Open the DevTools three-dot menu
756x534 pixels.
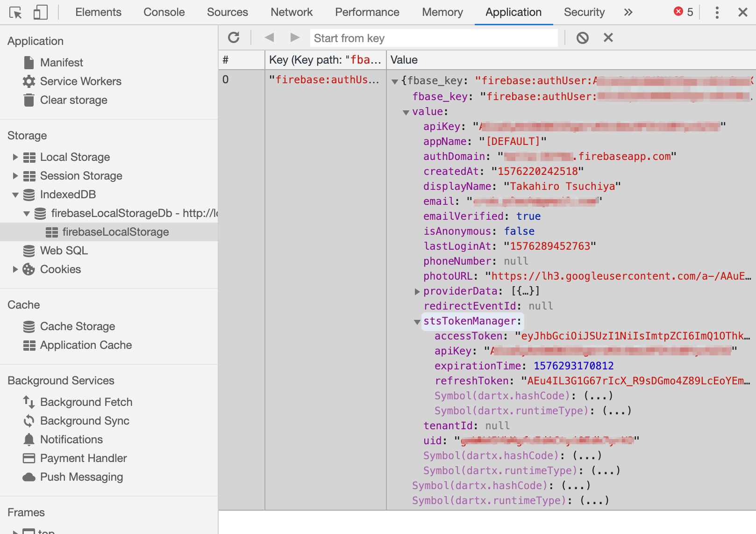[717, 12]
